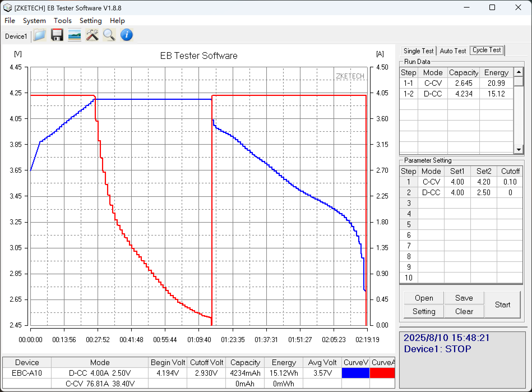Open settings with the hammer and wrench icon
532x392 pixels.
(x=92, y=35)
